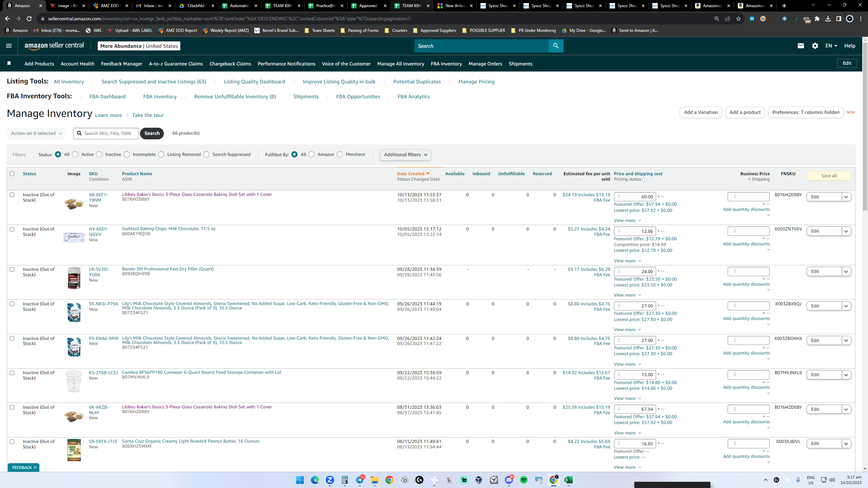Open Add Products in the navigation bar
The image size is (868, 488).
pyautogui.click(x=39, y=64)
